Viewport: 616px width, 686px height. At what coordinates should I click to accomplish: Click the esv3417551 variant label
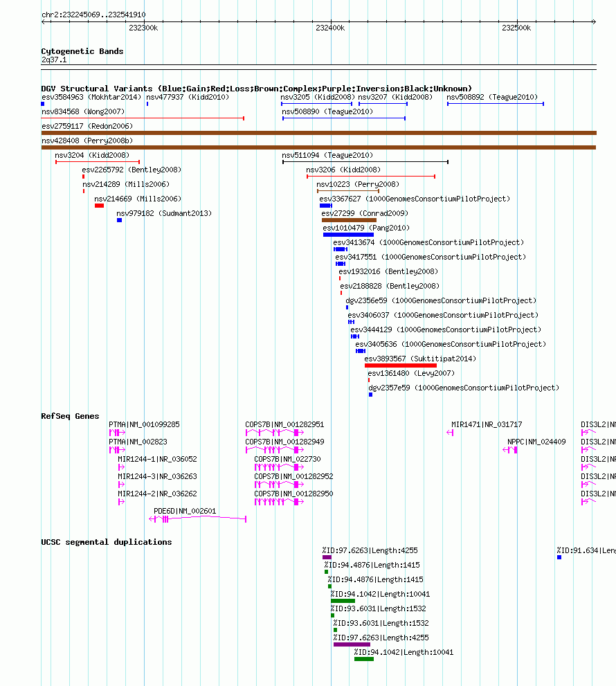(431, 257)
